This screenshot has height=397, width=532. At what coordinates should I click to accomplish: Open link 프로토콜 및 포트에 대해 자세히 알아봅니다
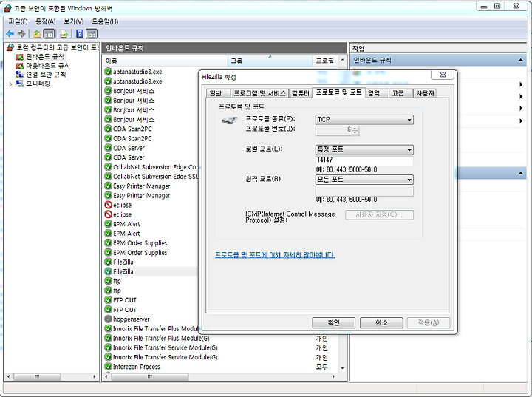coord(275,255)
